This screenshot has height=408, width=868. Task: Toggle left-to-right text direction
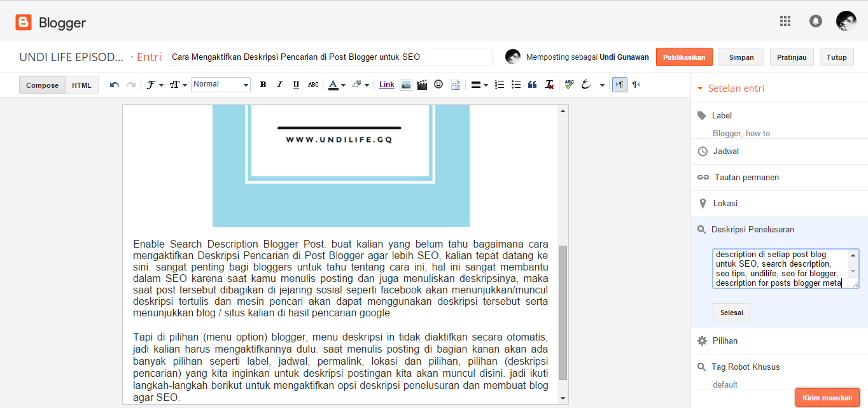coord(619,85)
